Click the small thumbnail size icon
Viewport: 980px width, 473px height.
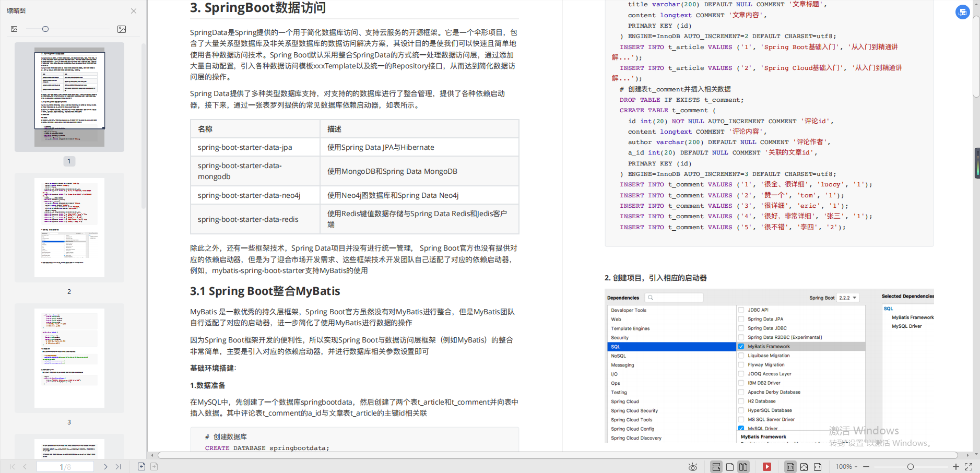pyautogui.click(x=14, y=29)
